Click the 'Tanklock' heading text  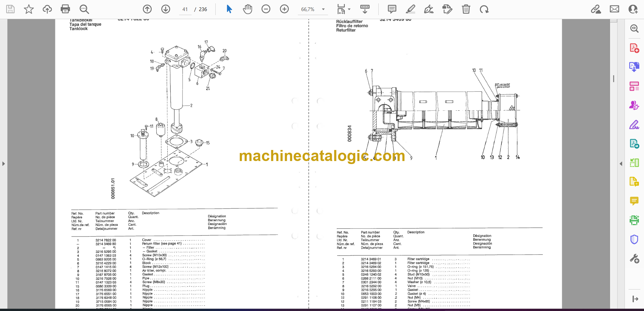click(78, 29)
